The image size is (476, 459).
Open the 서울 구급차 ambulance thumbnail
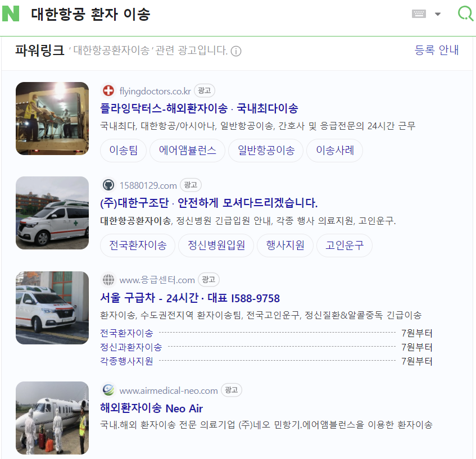click(x=52, y=308)
